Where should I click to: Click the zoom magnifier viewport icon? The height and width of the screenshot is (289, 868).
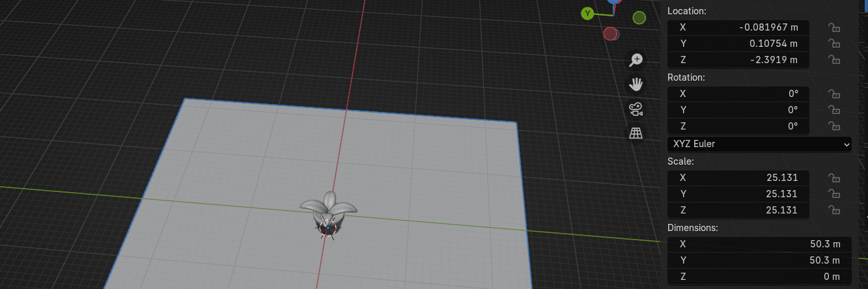(x=636, y=61)
